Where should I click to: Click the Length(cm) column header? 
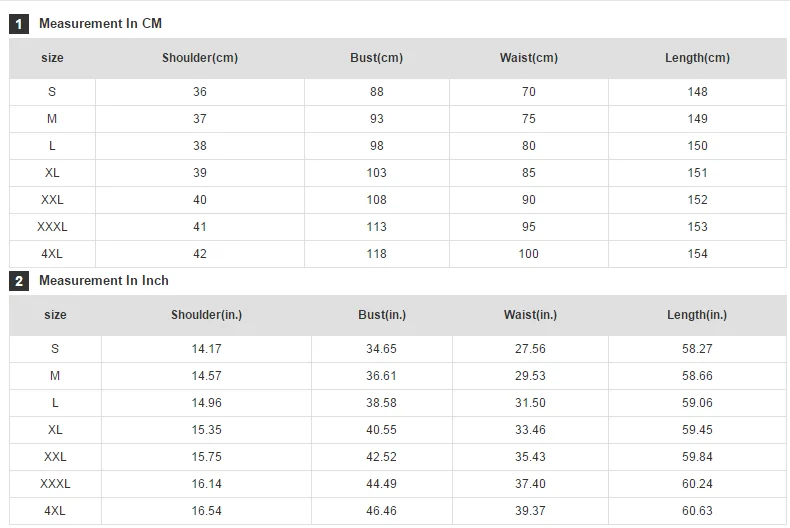[x=698, y=58]
